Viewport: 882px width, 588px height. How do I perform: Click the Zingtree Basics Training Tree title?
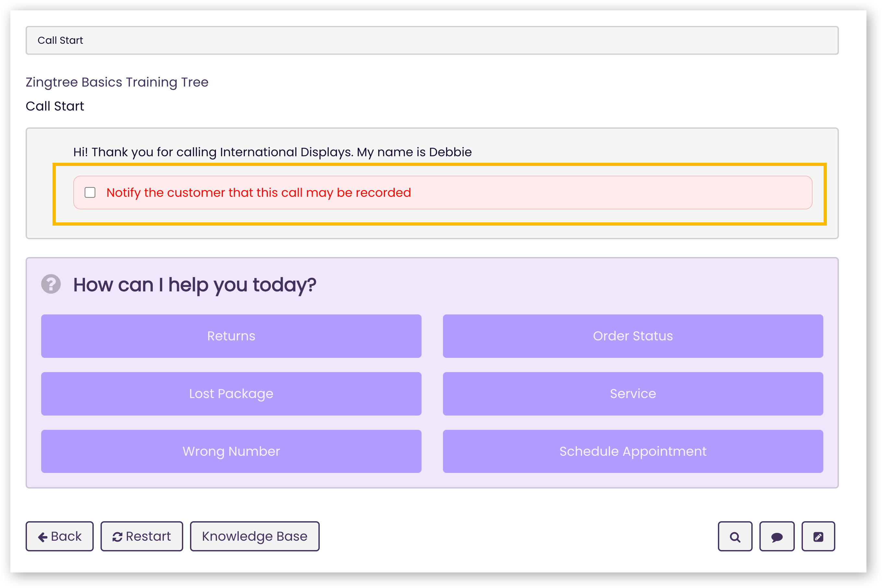point(117,82)
